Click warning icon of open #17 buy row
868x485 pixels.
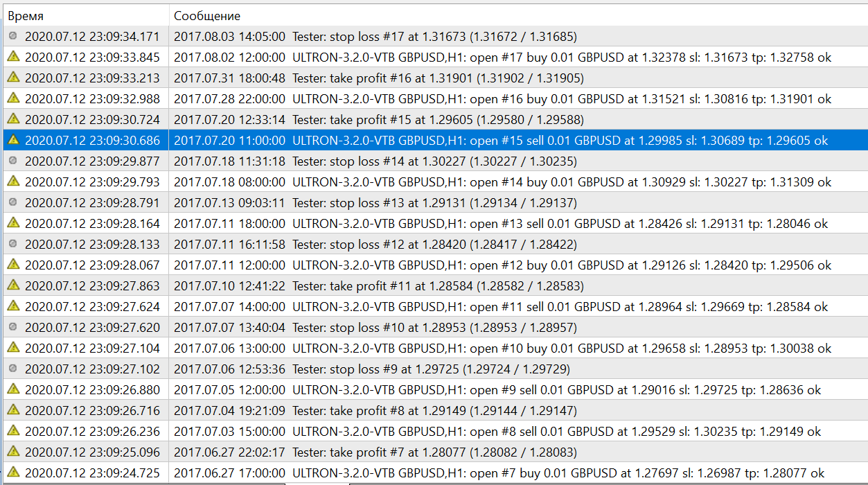[x=12, y=57]
